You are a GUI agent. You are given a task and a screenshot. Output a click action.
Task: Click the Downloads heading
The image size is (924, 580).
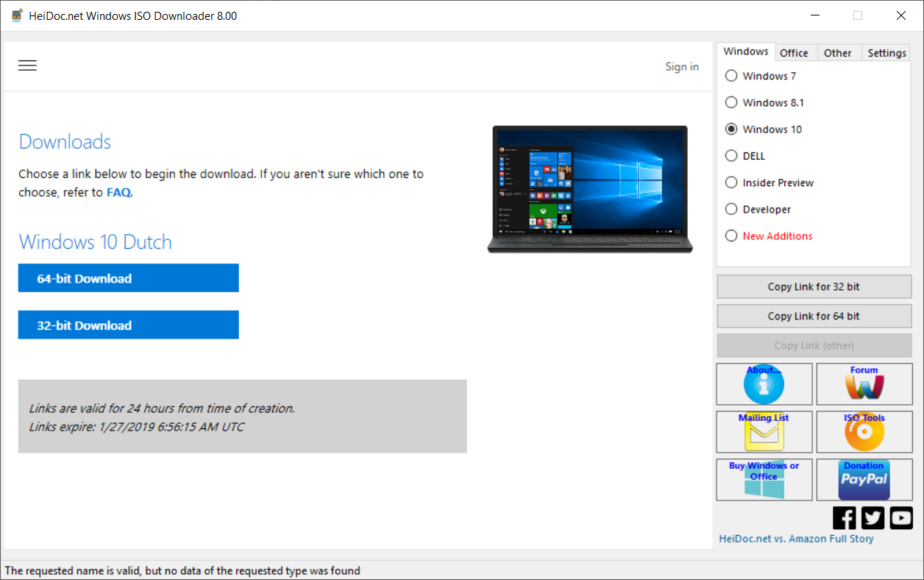(65, 142)
